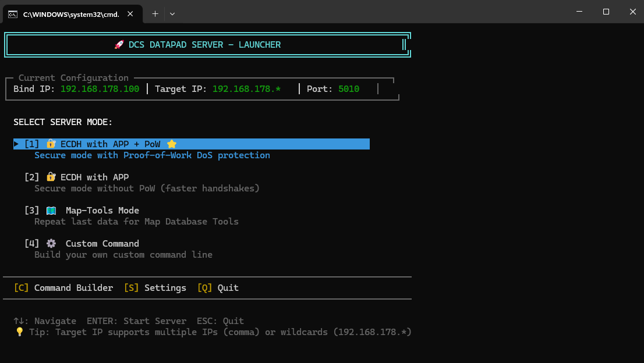This screenshot has height=363, width=644.
Task: Quit the launcher via the [Q] option
Action: click(218, 287)
